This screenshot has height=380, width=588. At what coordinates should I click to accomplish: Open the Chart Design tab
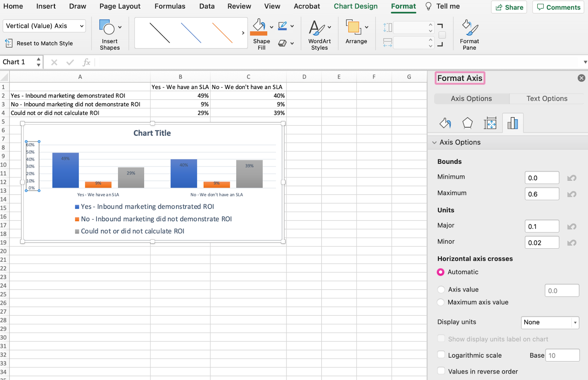[x=355, y=6]
